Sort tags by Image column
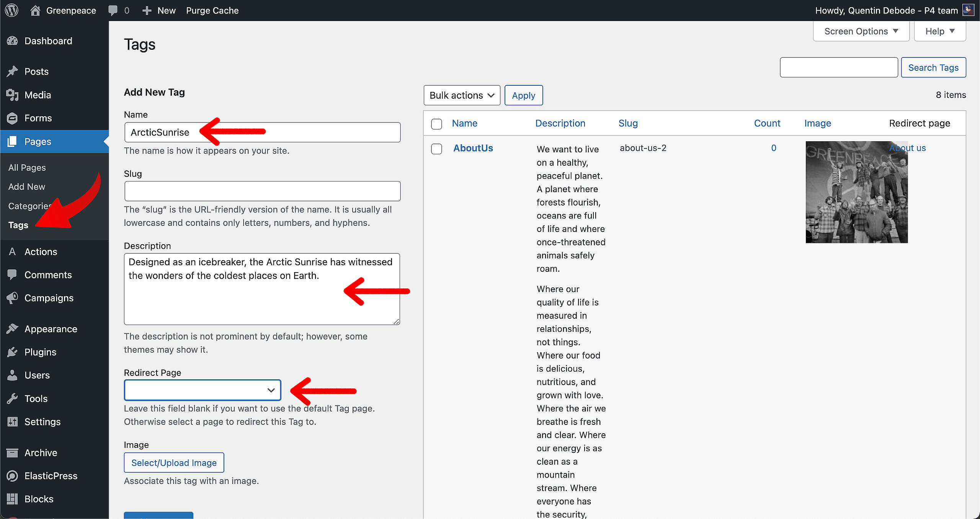Viewport: 980px width, 519px height. [817, 123]
